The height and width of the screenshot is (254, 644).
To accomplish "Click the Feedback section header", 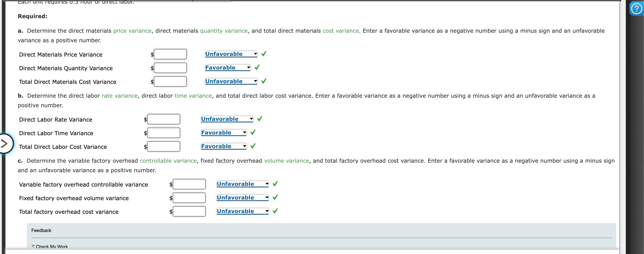I will (41, 230).
